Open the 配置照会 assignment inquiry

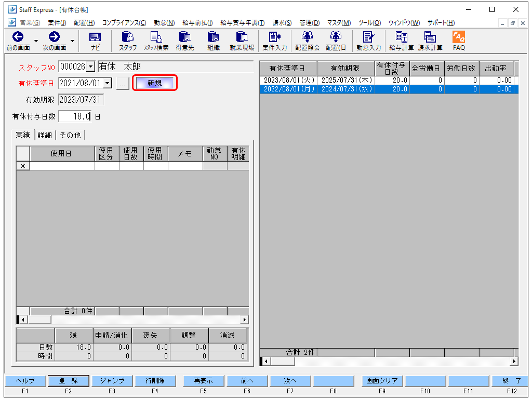click(307, 41)
